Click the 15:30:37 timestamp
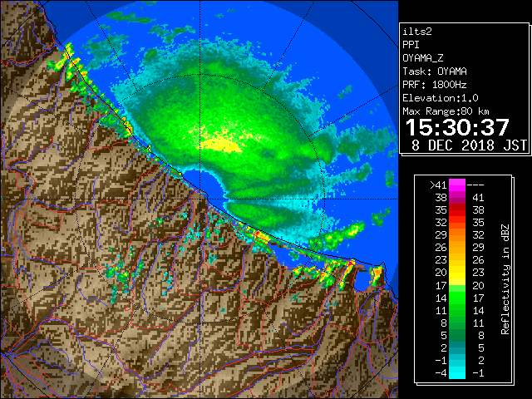 457,127
